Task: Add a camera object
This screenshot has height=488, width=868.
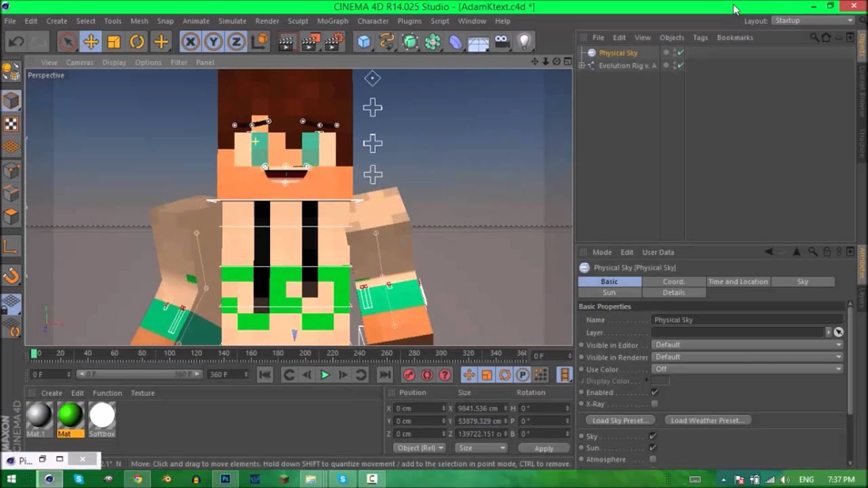Action: click(x=502, y=42)
